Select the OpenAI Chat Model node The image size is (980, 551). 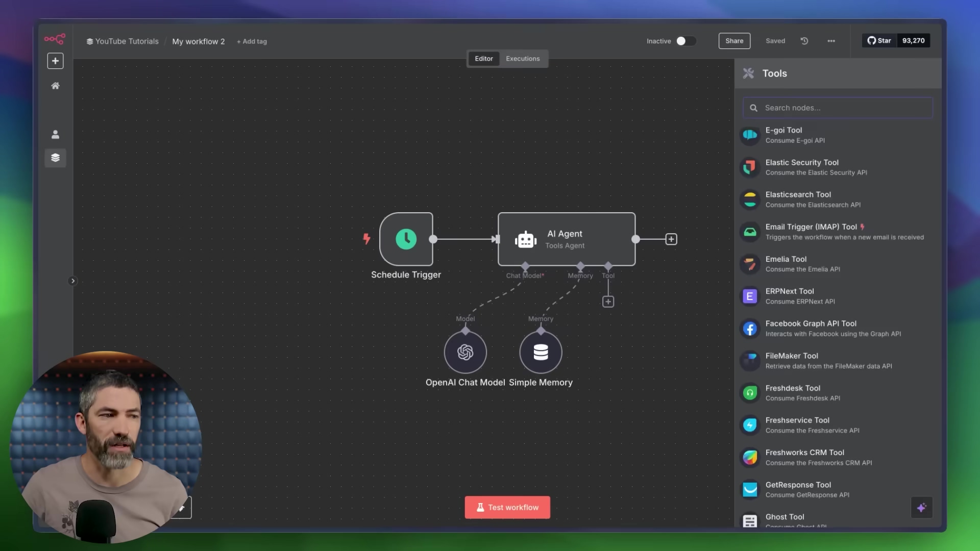(465, 352)
